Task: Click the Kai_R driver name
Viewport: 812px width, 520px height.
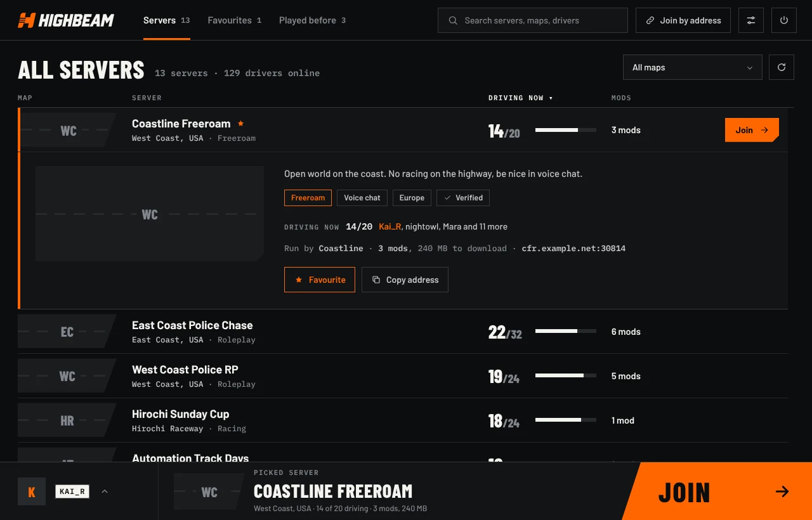Action: point(390,226)
